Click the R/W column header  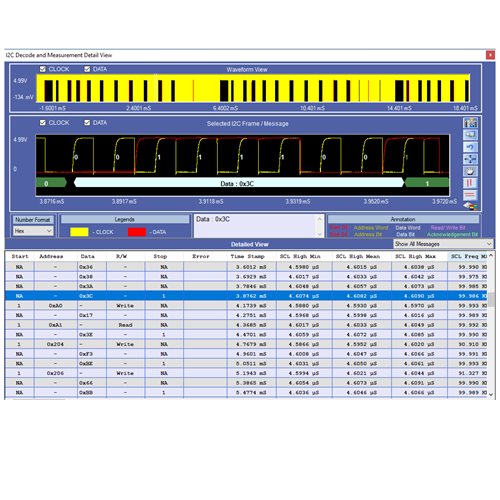(121, 256)
